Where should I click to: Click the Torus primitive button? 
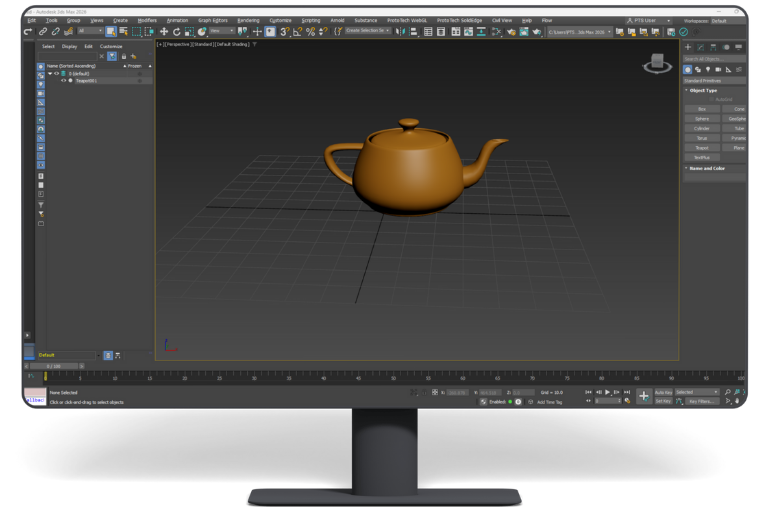(x=702, y=138)
